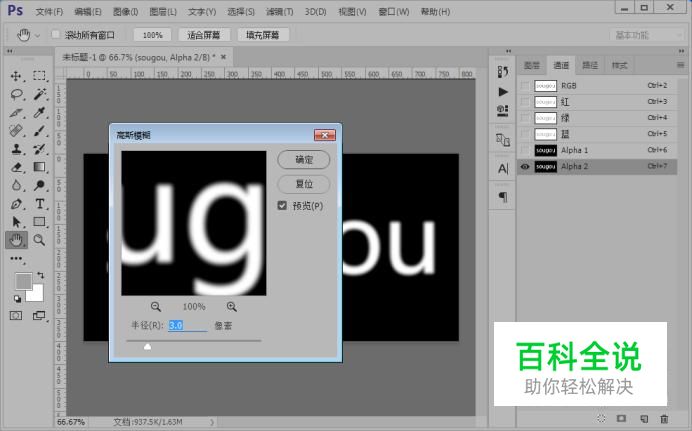Open the Filter (滤镜) menu
The width and height of the screenshot is (692, 431).
tap(279, 11)
